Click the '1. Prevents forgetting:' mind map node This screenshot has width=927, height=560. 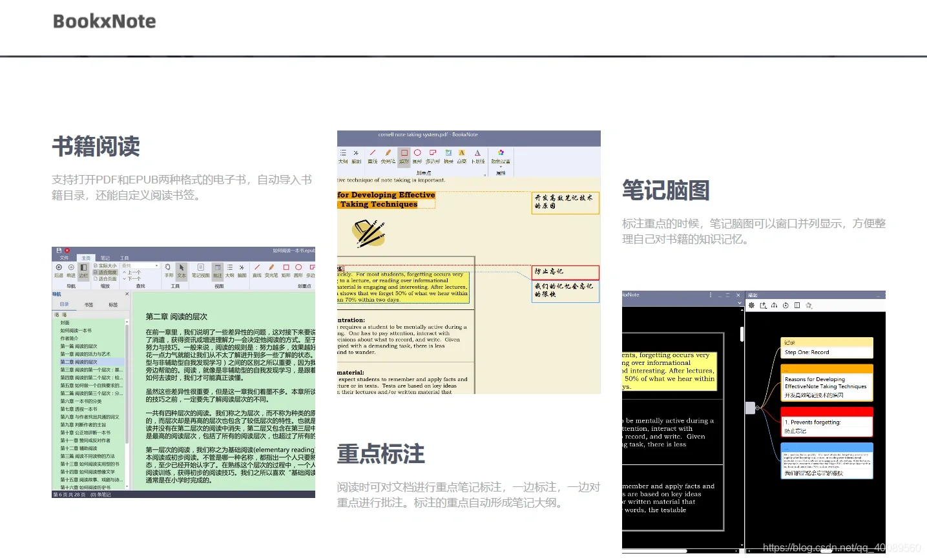point(827,422)
